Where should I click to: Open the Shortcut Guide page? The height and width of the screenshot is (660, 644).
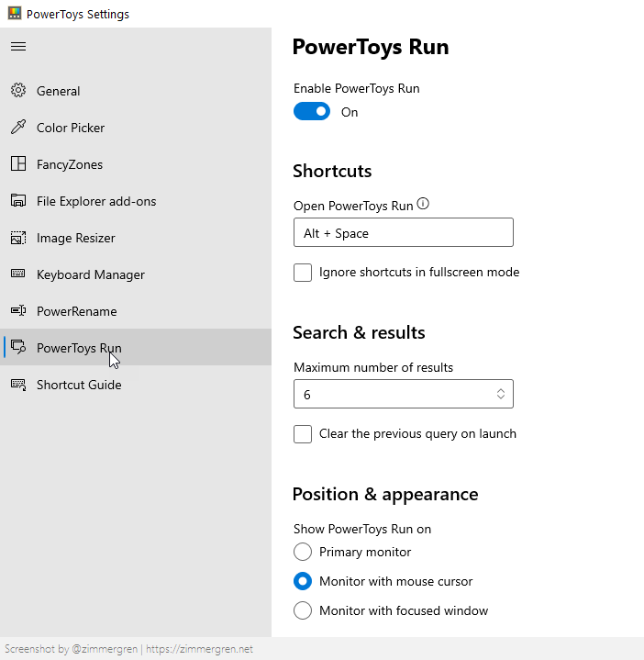pyautogui.click(x=136, y=385)
